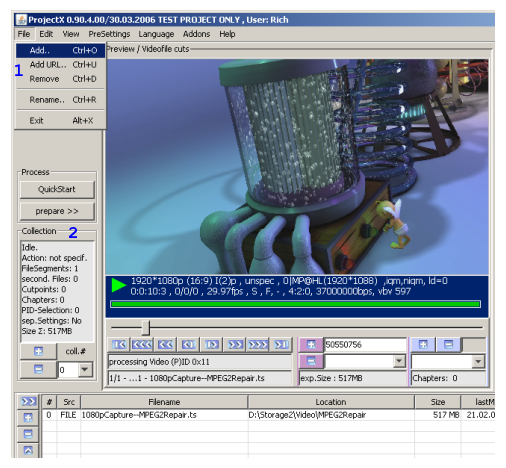The image size is (506, 468).
Task: Jump to last frame with >| button
Action: pos(281,345)
